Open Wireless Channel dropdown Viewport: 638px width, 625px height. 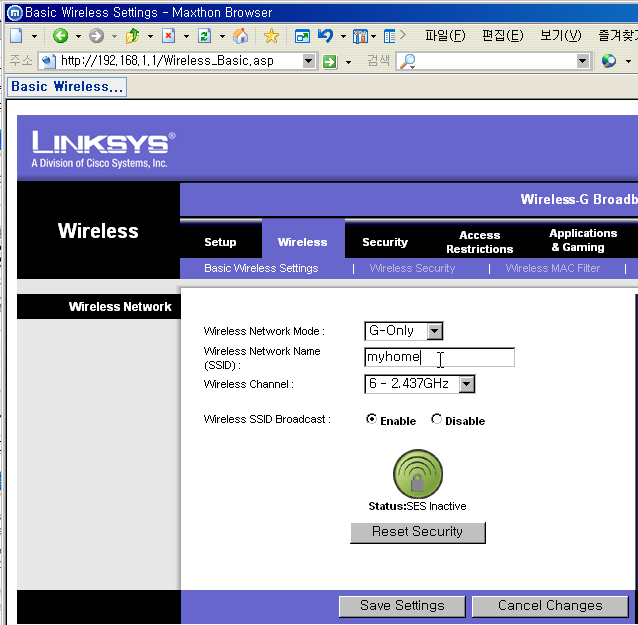click(x=420, y=384)
